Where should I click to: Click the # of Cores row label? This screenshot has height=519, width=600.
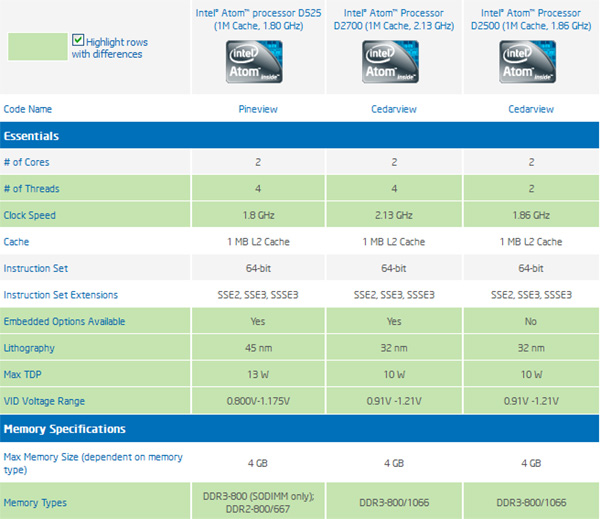click(26, 162)
